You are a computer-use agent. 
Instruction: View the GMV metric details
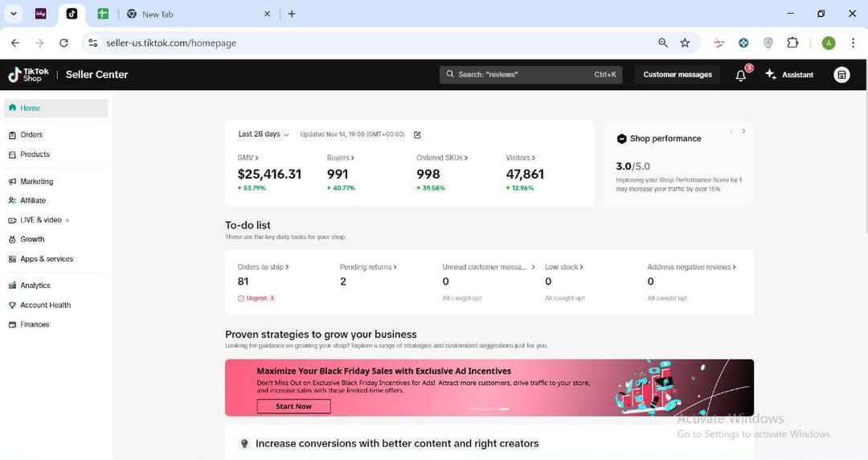click(248, 158)
